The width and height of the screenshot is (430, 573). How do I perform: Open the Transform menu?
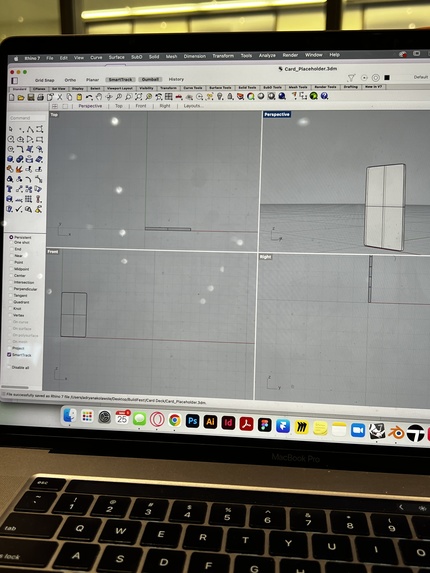[x=223, y=56]
